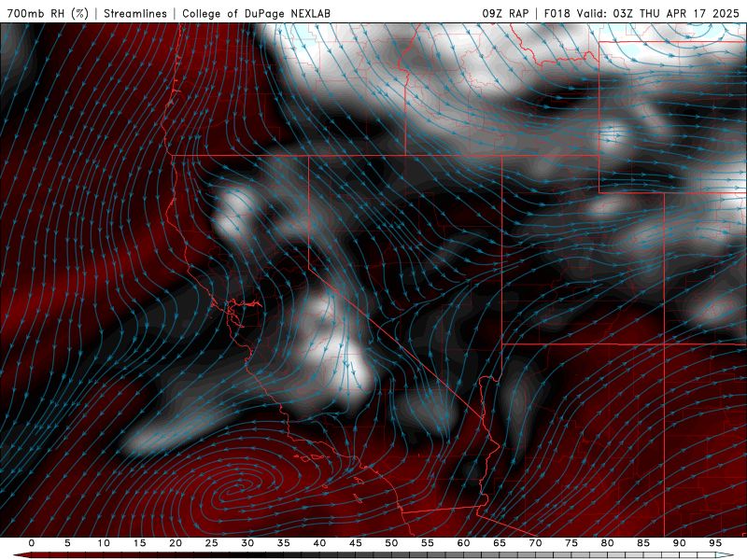Select the colorbar scale label "60"
The height and width of the screenshot is (560, 747).
463,543
